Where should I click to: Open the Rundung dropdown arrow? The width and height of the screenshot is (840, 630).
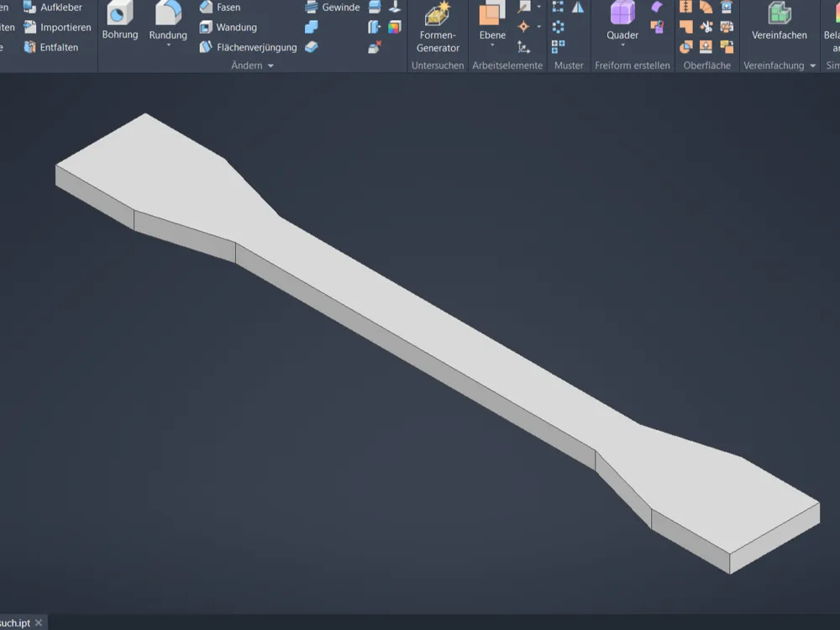168,45
